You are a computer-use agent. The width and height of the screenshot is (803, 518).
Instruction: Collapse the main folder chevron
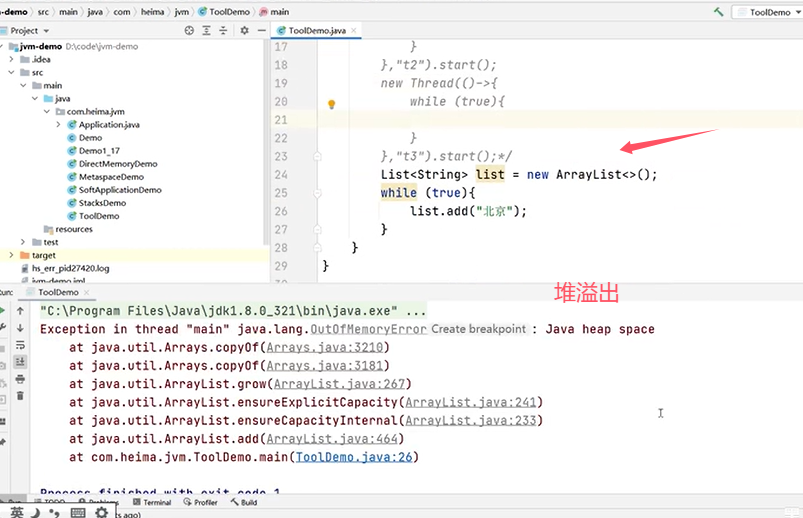point(23,86)
